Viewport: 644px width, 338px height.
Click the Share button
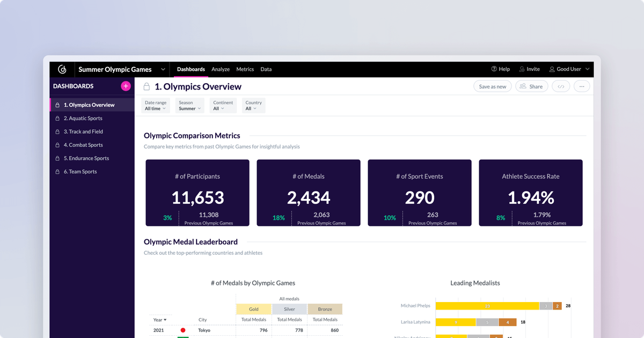[530, 86]
